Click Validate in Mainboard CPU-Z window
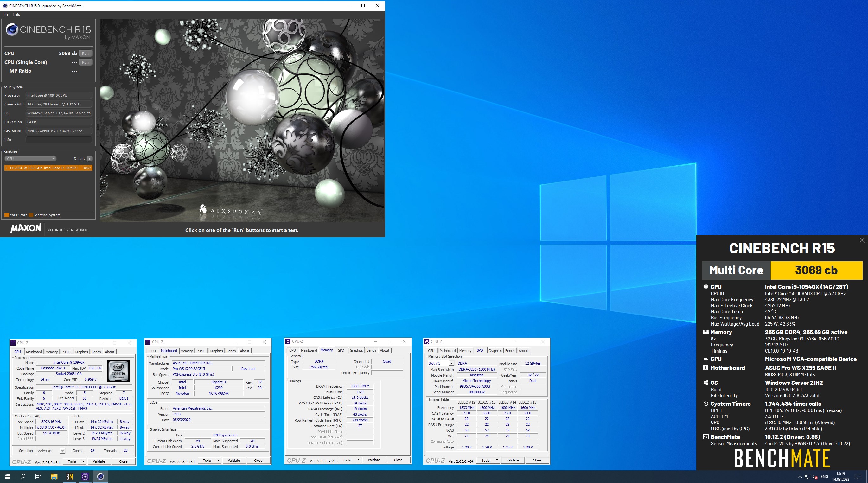The width and height of the screenshot is (868, 483). coord(234,461)
